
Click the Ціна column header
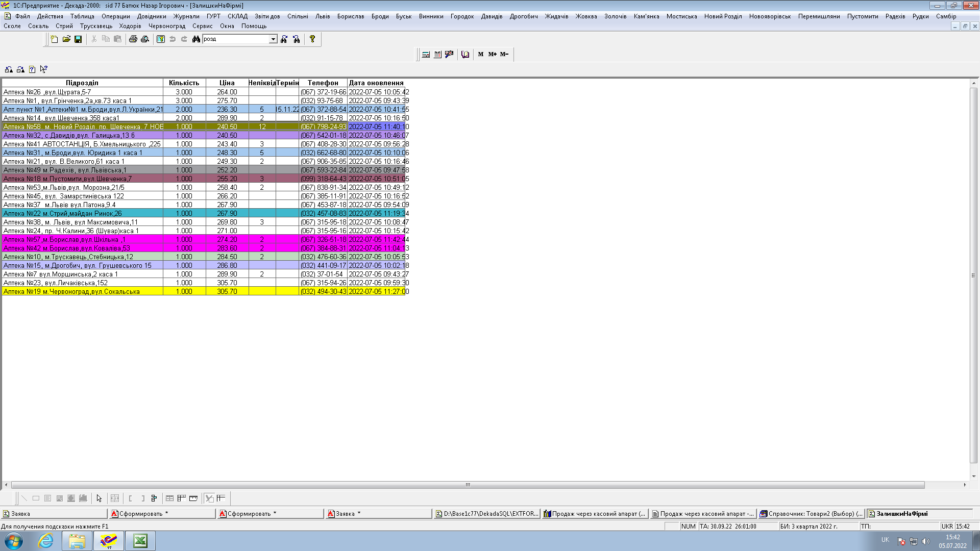[227, 83]
